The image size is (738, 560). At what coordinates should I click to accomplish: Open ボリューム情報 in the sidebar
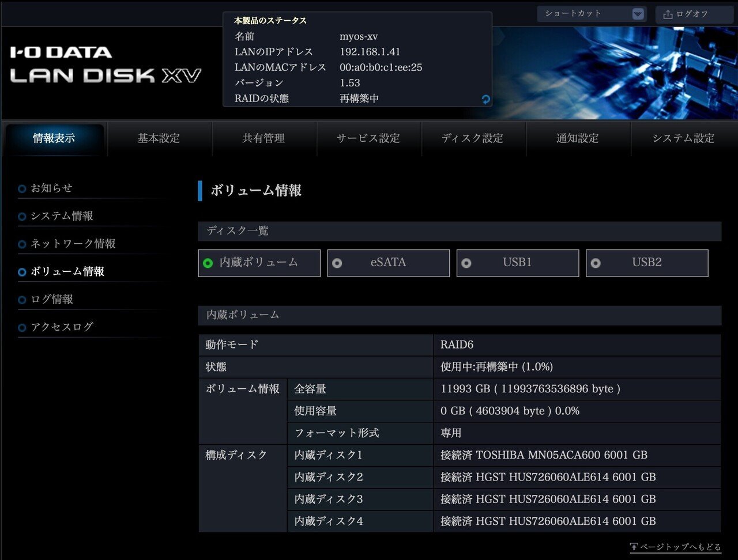[x=67, y=271]
